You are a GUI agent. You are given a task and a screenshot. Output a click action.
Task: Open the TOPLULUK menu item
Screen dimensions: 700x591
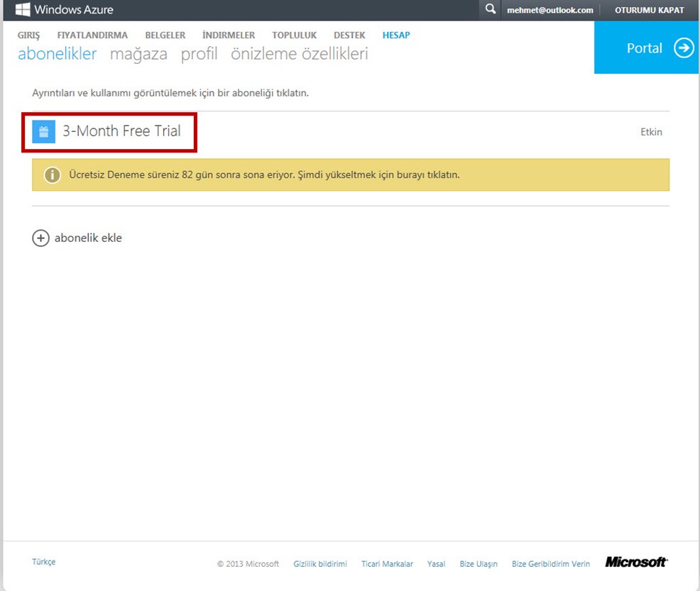(294, 35)
